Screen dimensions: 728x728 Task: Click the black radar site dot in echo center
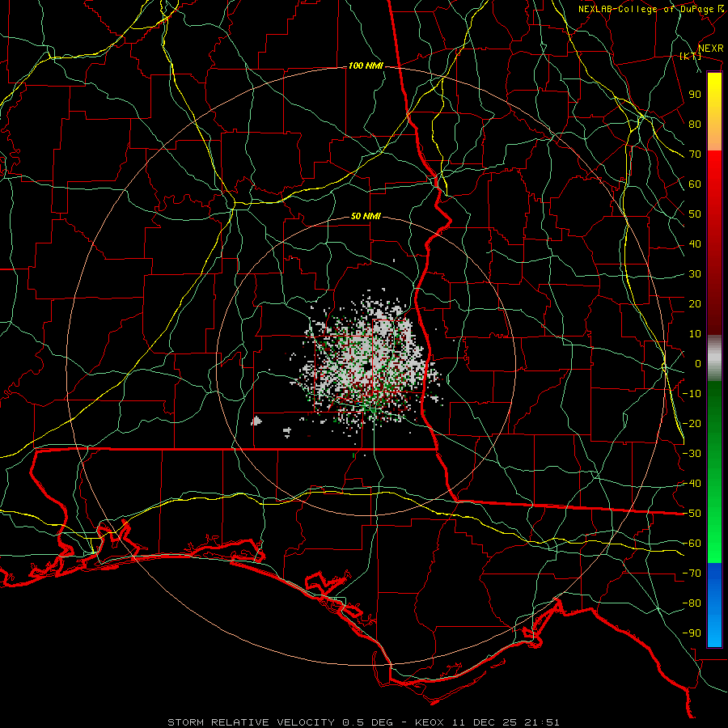pyautogui.click(x=367, y=366)
